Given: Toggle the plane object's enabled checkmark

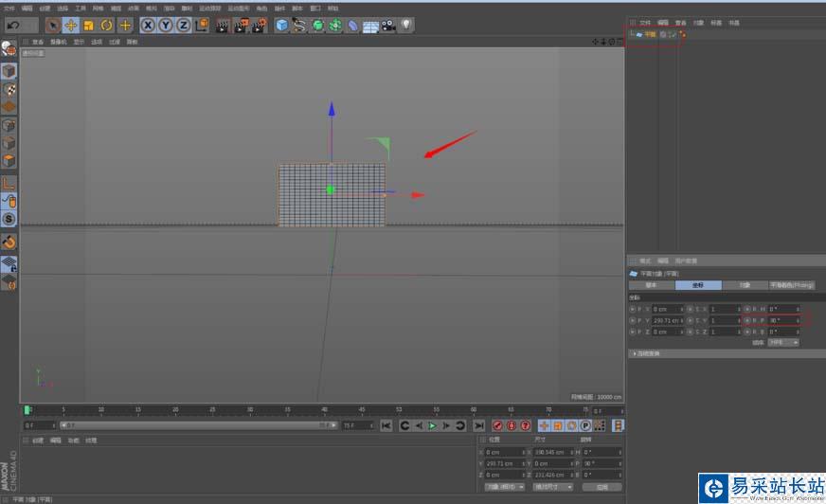Looking at the screenshot, I should (673, 35).
